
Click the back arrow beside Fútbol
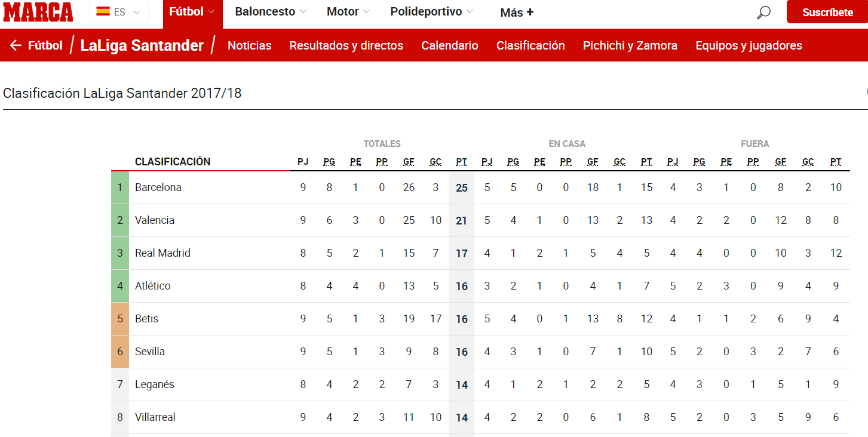16,45
